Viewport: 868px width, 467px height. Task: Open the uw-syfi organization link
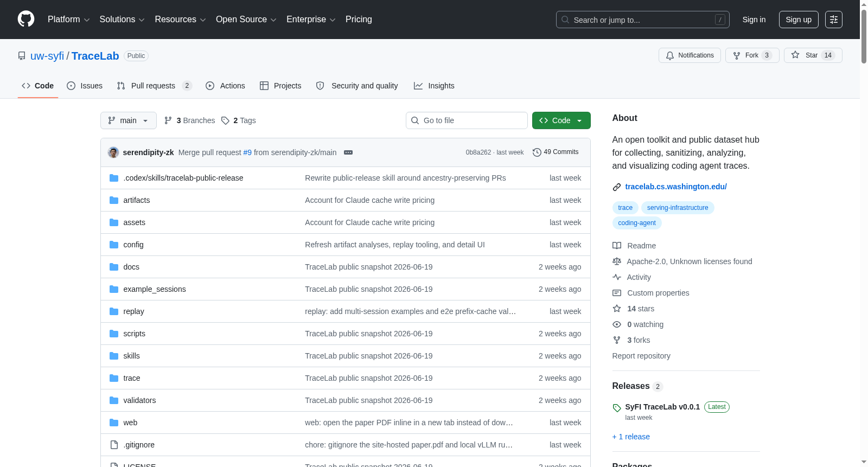[x=47, y=56]
